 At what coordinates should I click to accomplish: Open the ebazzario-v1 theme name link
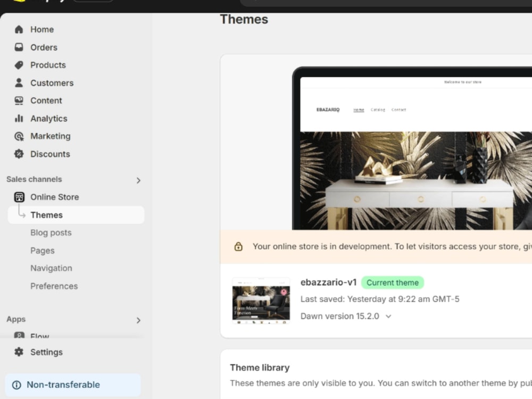click(328, 282)
